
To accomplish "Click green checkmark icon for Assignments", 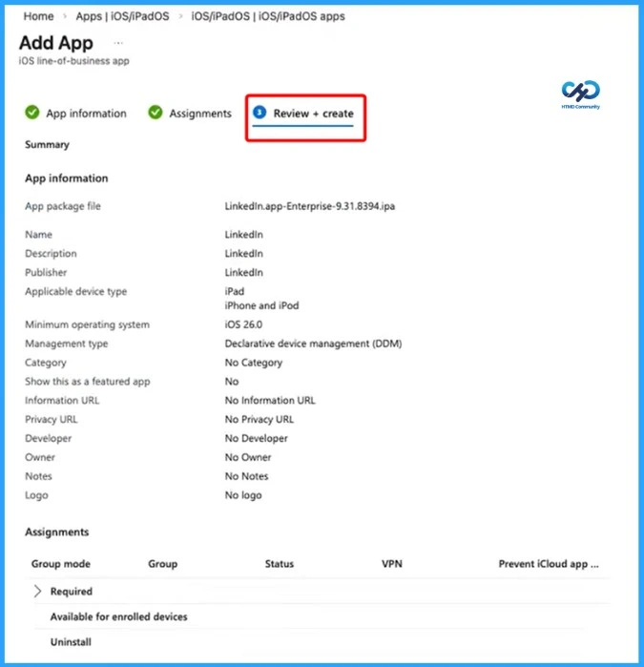I will [x=156, y=113].
